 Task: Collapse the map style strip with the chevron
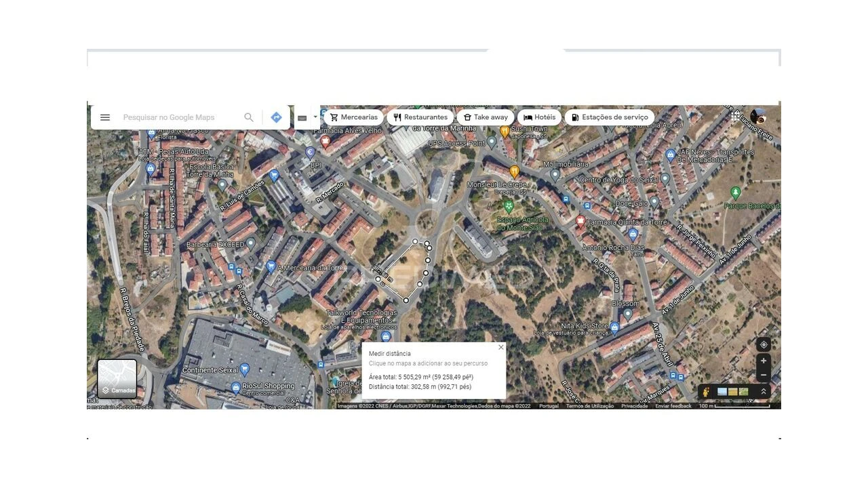(x=764, y=391)
